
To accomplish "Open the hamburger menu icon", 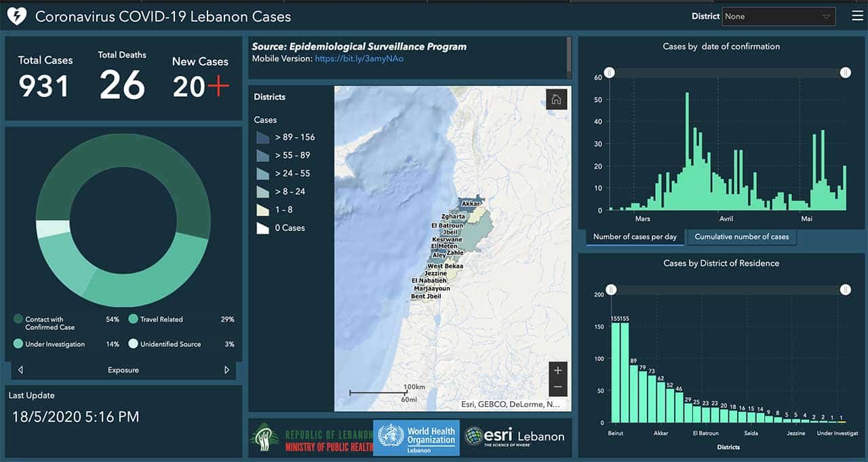I will click(x=857, y=16).
